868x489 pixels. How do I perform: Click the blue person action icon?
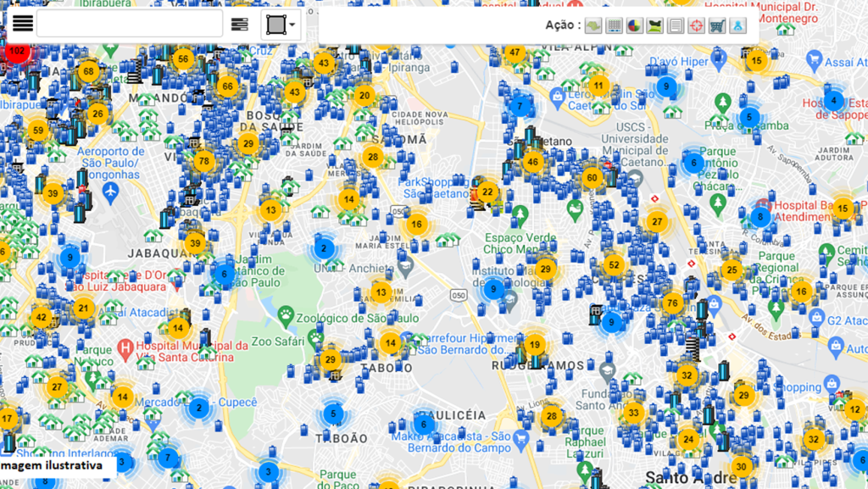click(737, 25)
